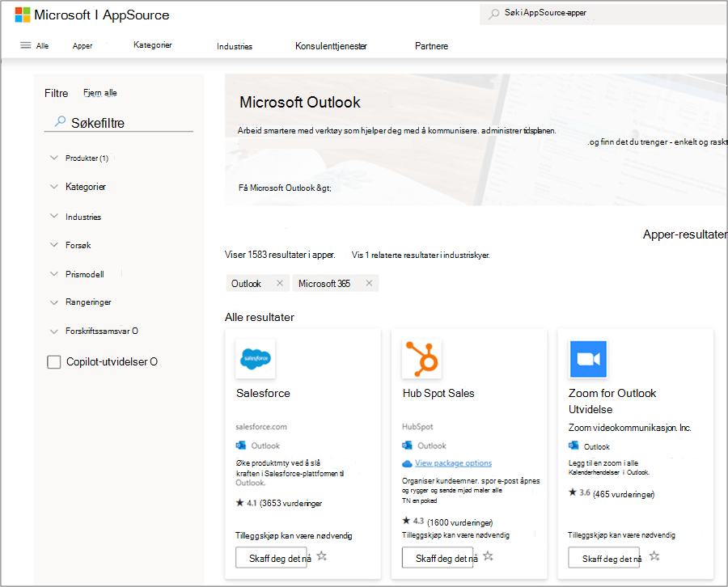Click the 1600 vurderinger rating text
The height and width of the screenshot is (587, 728).
pos(459,522)
